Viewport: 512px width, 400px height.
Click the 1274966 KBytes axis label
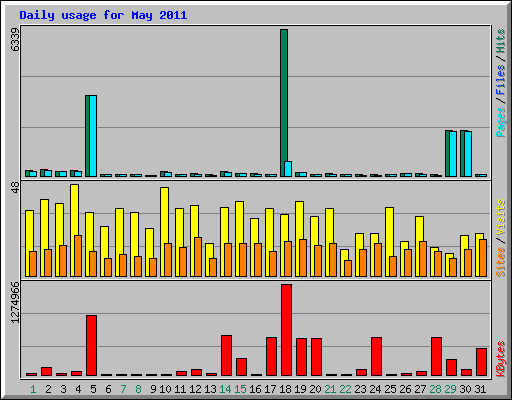[x=15, y=303]
